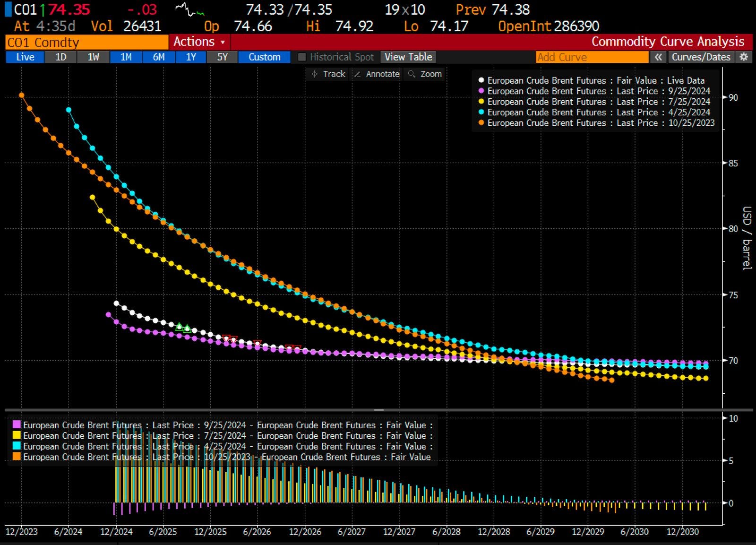Click the double-chevron collapse icon
Screen dimensions: 756x545
tap(658, 57)
